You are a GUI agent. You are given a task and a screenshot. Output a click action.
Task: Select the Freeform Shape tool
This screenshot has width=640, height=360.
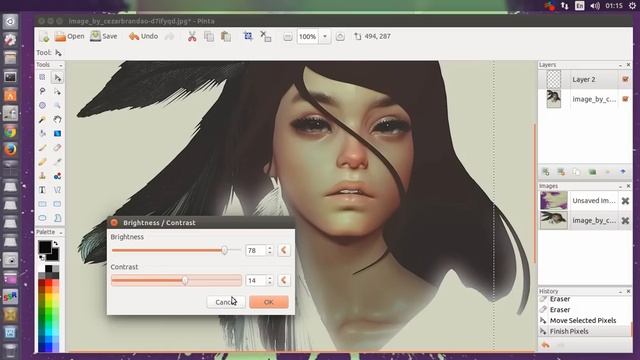58,218
